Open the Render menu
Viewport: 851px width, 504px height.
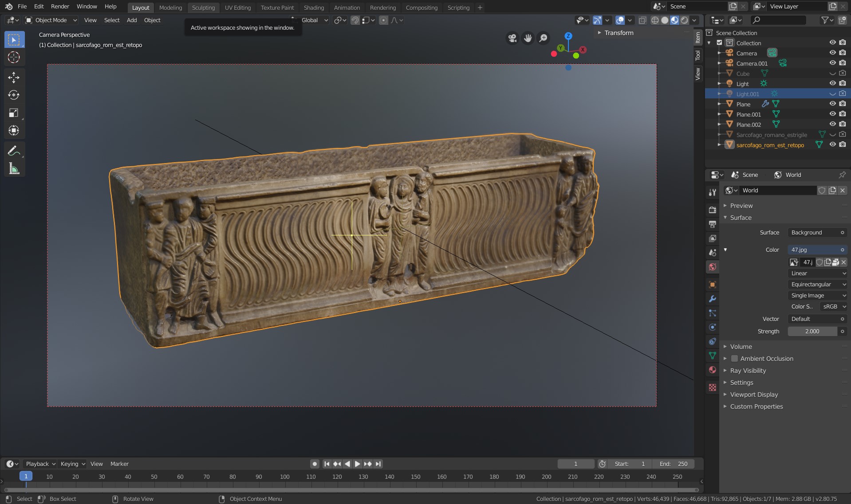tap(60, 6)
